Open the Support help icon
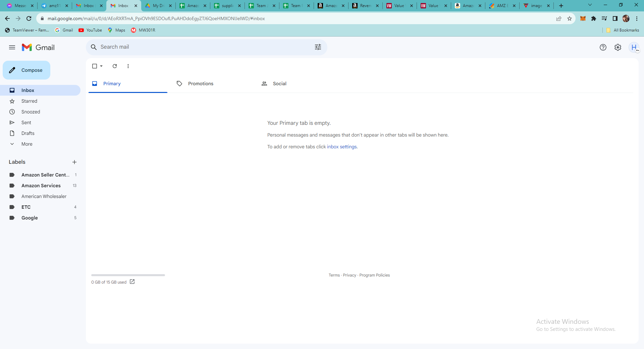The height and width of the screenshot is (349, 644). pyautogui.click(x=603, y=47)
